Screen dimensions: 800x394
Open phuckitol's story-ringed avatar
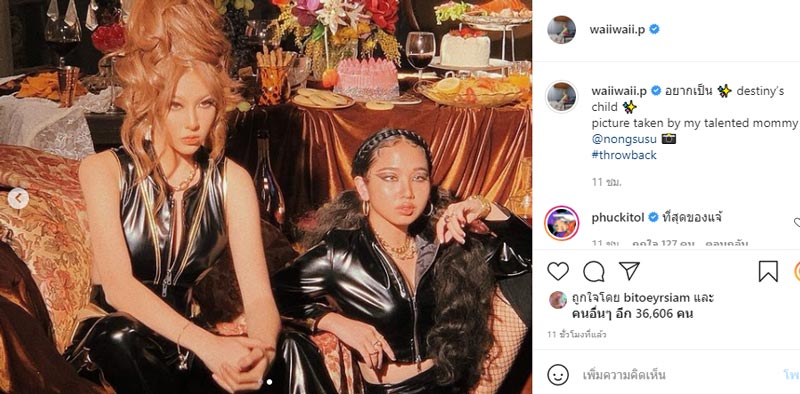coord(561,223)
